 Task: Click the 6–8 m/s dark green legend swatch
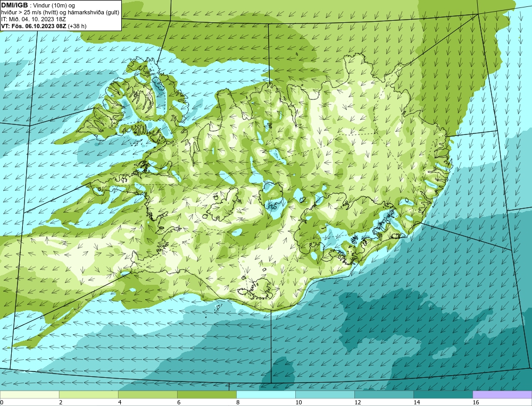click(x=206, y=394)
